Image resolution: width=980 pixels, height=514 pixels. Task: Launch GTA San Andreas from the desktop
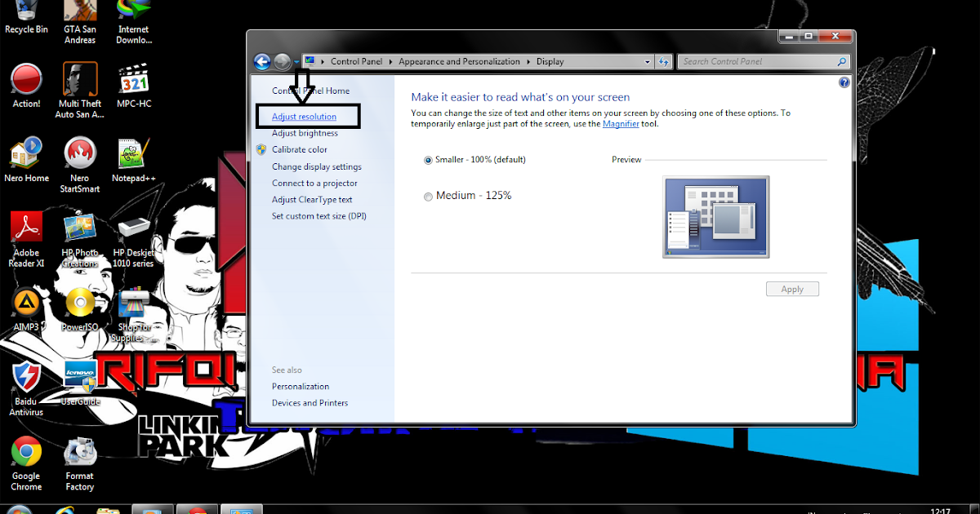[x=80, y=21]
